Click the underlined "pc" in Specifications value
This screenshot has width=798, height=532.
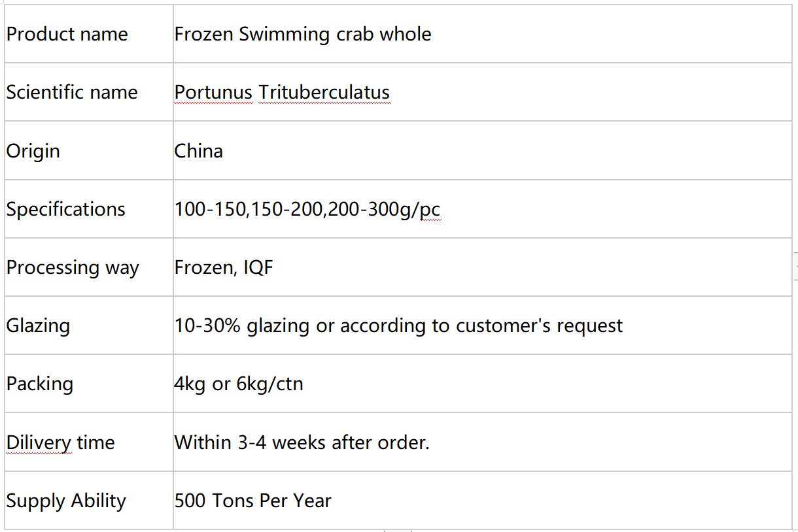click(430, 210)
